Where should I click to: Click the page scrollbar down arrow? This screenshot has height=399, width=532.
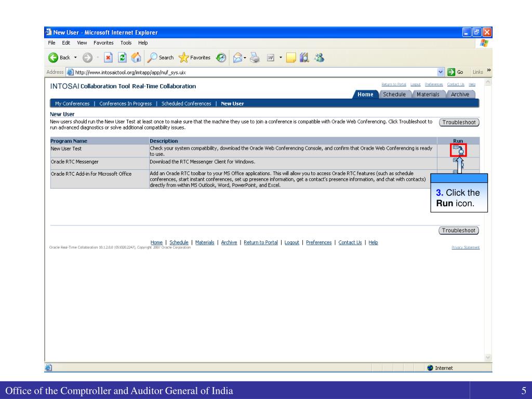pos(488,357)
